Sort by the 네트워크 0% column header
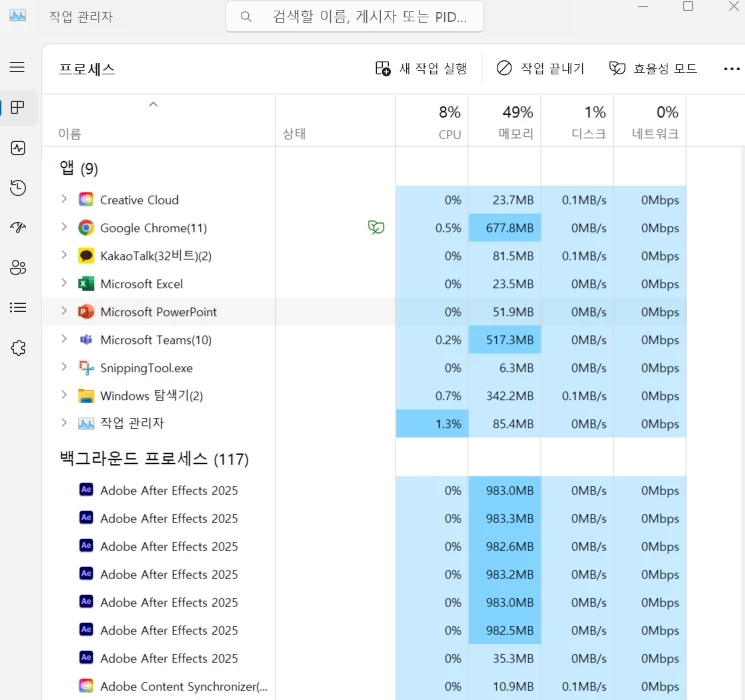745x700 pixels. click(x=650, y=121)
